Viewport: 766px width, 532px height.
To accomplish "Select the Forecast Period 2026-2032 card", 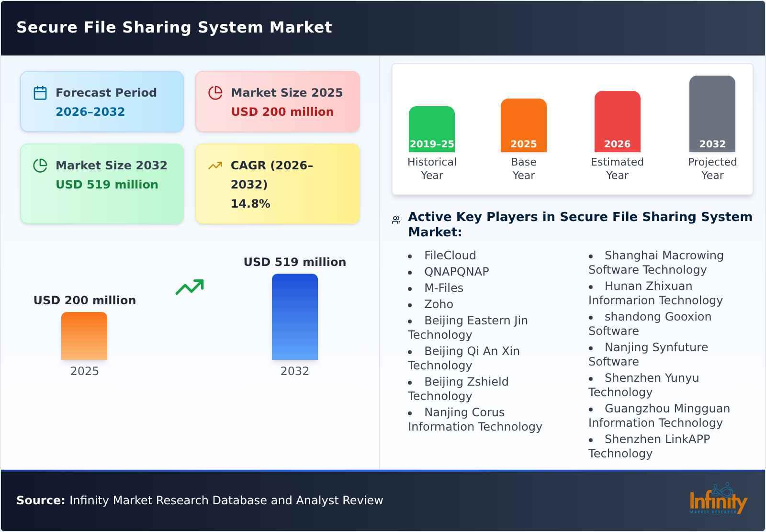I will (102, 101).
